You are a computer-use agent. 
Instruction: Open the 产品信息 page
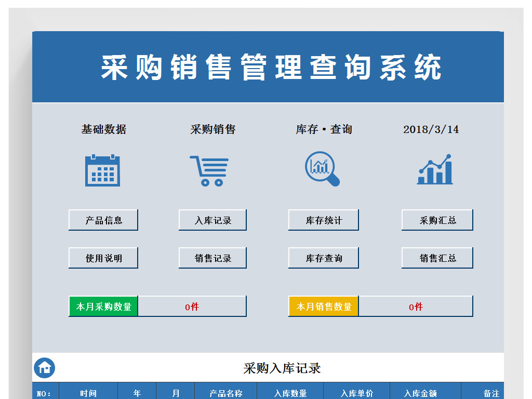[x=102, y=220]
